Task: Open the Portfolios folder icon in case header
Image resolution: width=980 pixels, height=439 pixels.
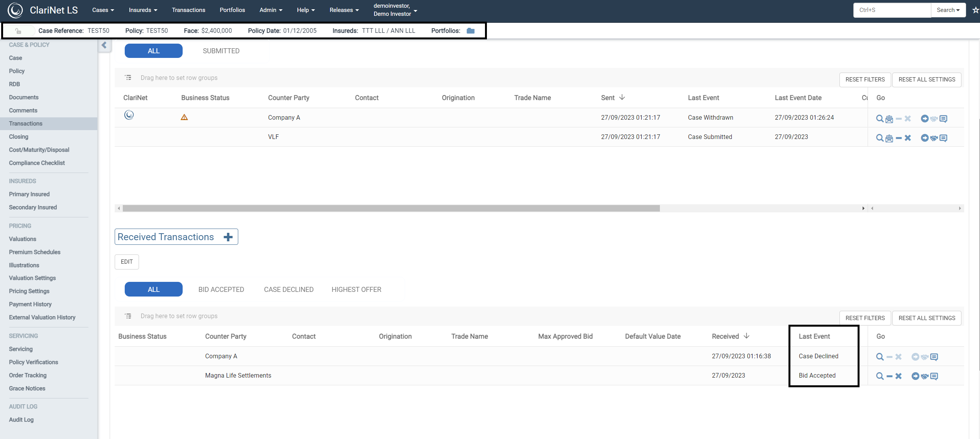Action: pos(470,31)
